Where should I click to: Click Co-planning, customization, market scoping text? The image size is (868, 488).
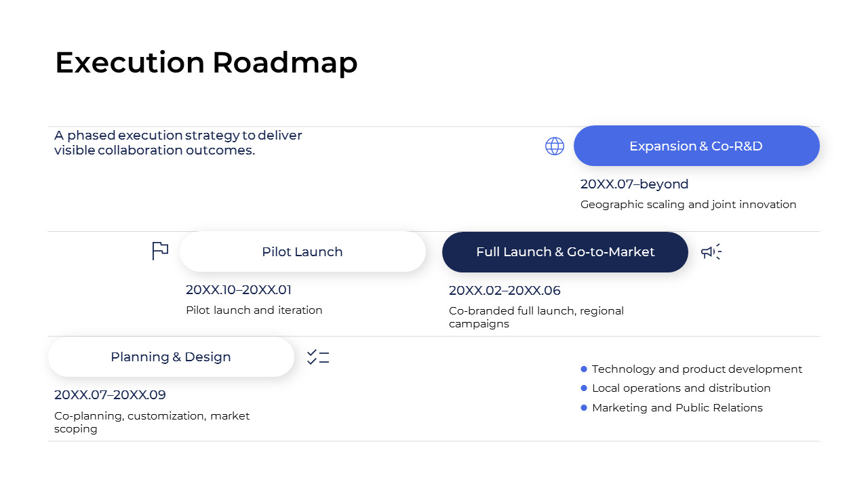pos(151,422)
